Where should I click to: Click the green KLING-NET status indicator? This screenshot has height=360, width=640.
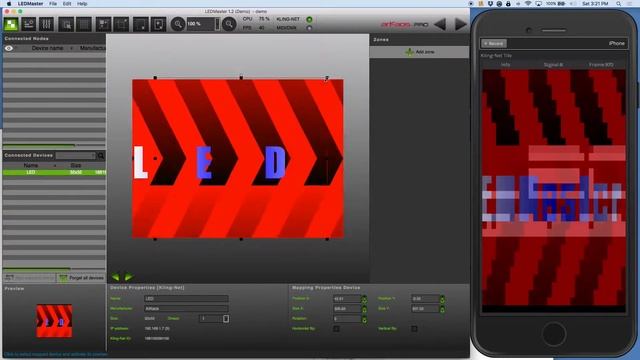309,20
